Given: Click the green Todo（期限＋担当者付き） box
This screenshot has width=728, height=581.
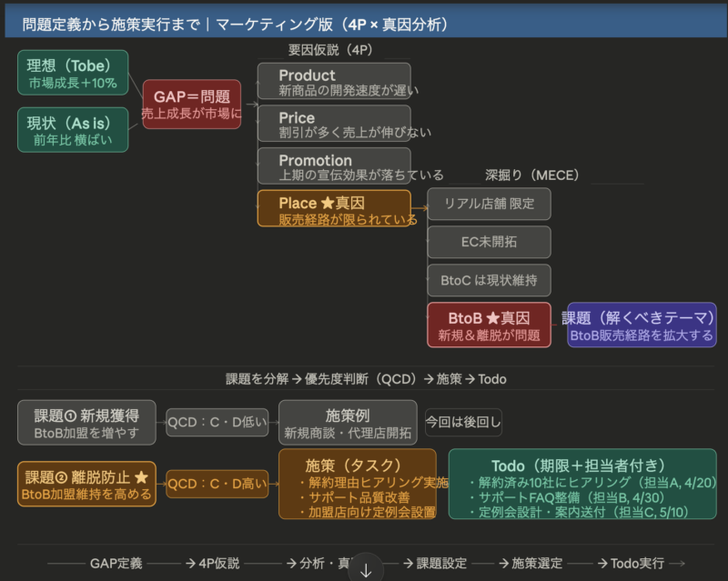Looking at the screenshot, I should (583, 484).
